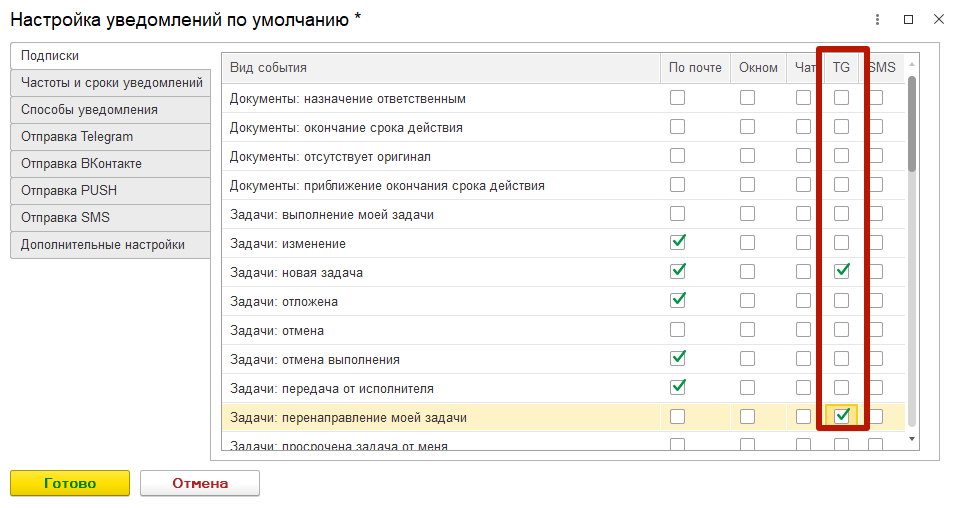Select the Способы уведомления tab
Viewport: 955px width, 508px height.
coord(111,110)
